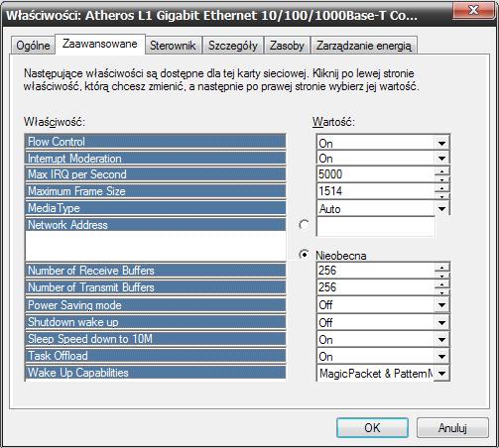Select Number of Receive Buffers property
Image resolution: width=499 pixels, height=448 pixels.
tap(155, 271)
